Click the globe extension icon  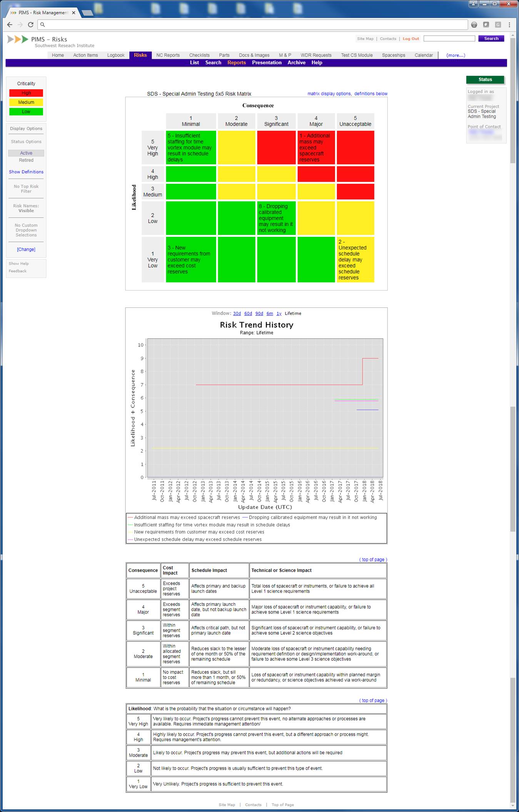click(474, 25)
